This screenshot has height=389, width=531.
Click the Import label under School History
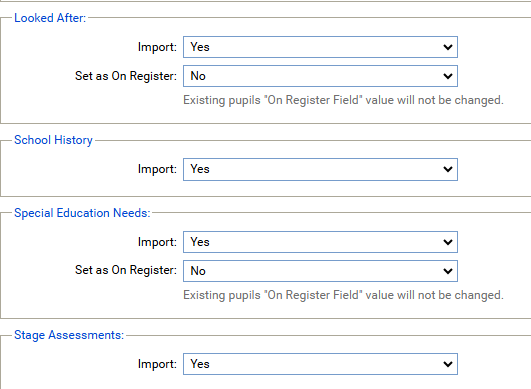pyautogui.click(x=157, y=169)
